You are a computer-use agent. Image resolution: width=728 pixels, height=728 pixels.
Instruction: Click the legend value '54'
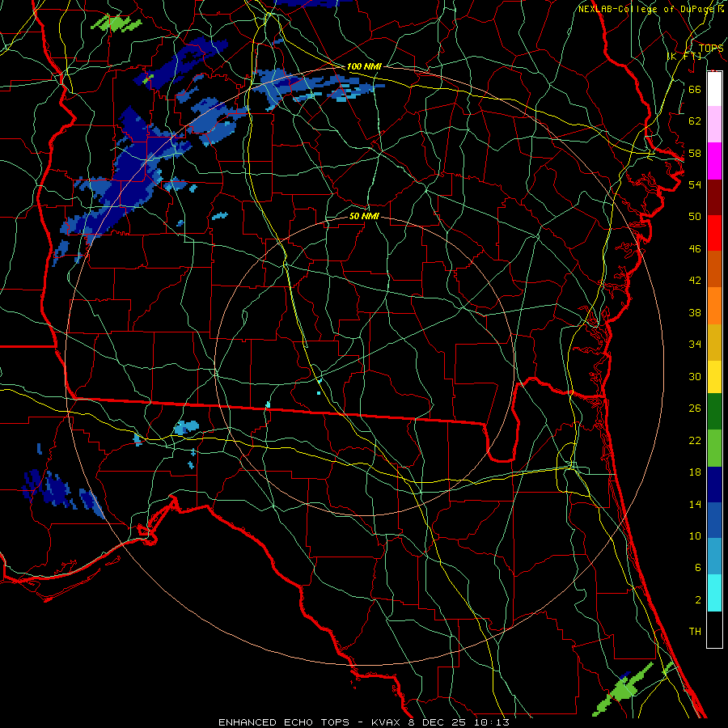(695, 184)
